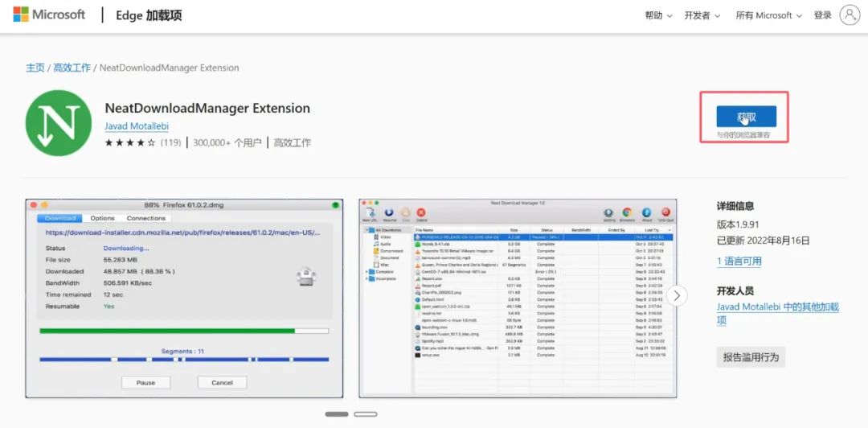The image size is (868, 428).
Task: Open Javad Motallebi link under extension title
Action: (x=137, y=126)
